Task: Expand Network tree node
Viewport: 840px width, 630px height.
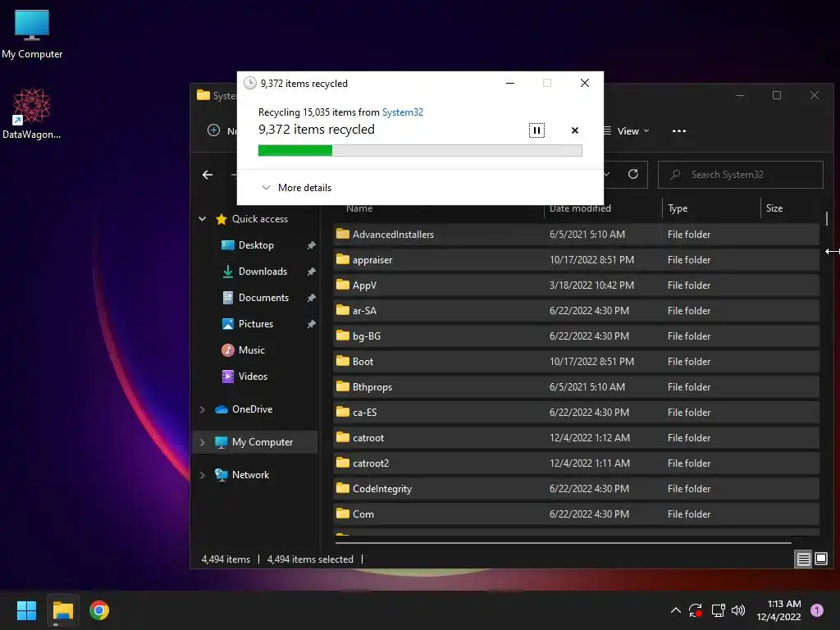Action: coord(202,475)
